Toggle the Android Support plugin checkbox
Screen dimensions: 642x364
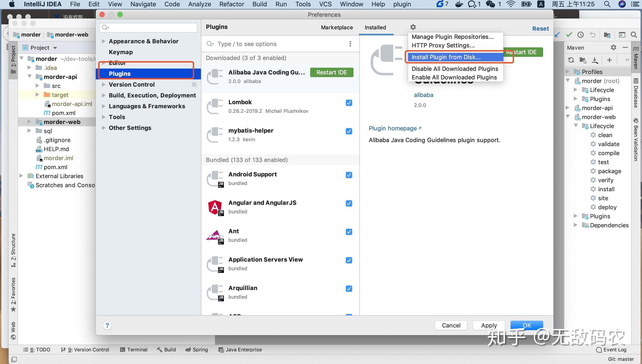(x=349, y=175)
